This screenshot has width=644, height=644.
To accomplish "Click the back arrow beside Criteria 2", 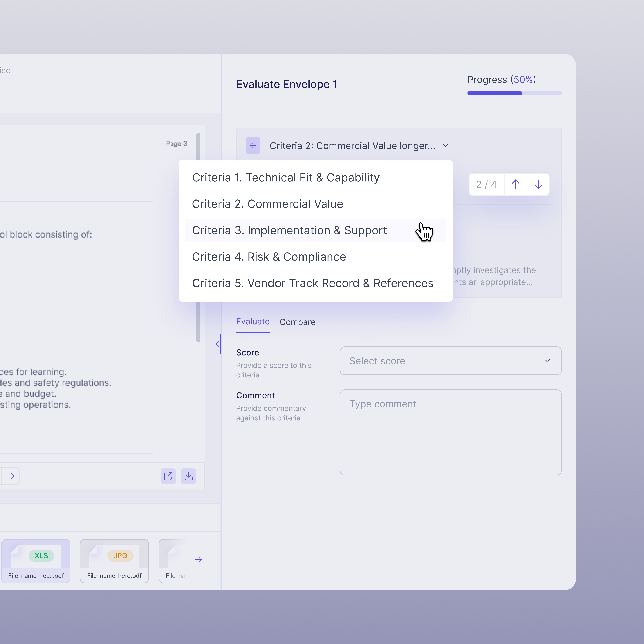I will (253, 146).
